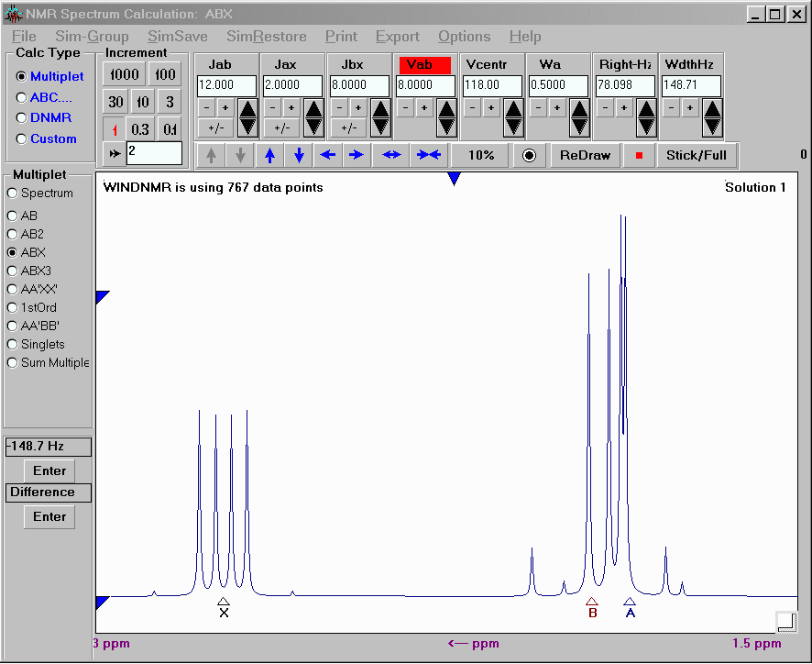Select the DNMR calc type
The image size is (812, 664).
22,118
